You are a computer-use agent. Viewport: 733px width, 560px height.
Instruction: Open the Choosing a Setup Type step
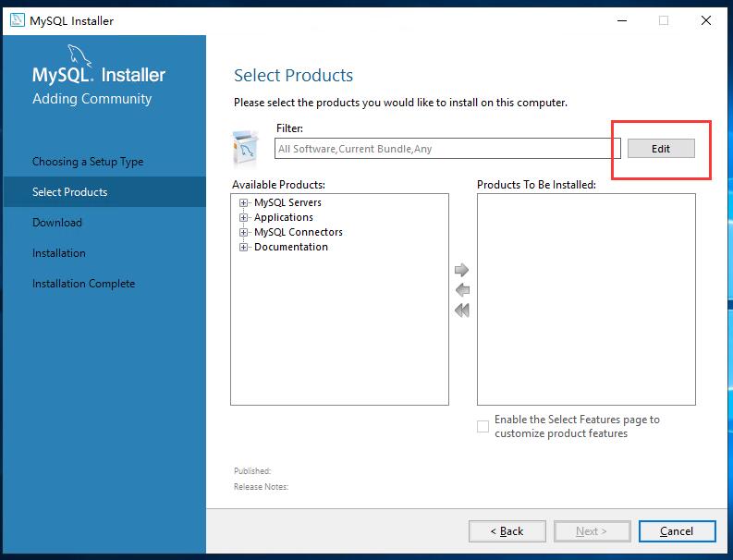coord(88,162)
